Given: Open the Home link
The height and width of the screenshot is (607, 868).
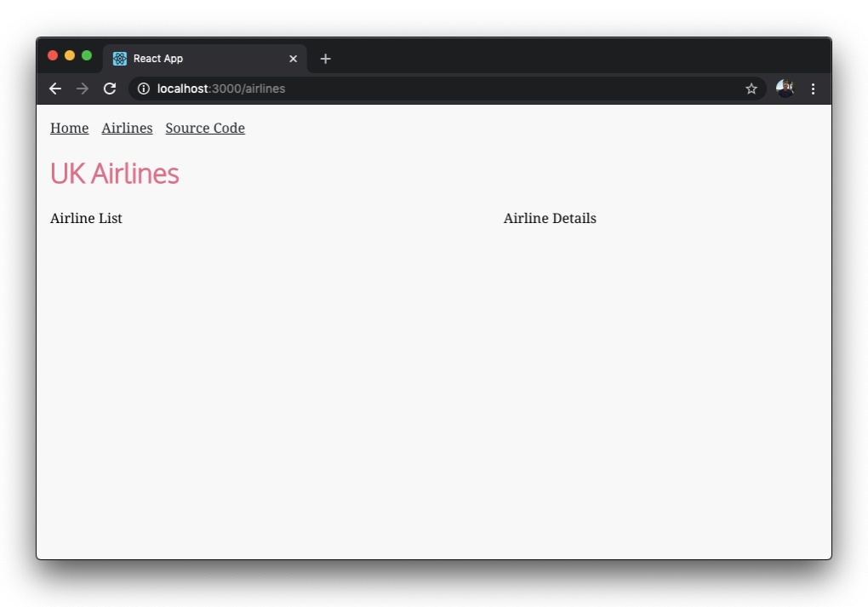Looking at the screenshot, I should click(x=69, y=128).
